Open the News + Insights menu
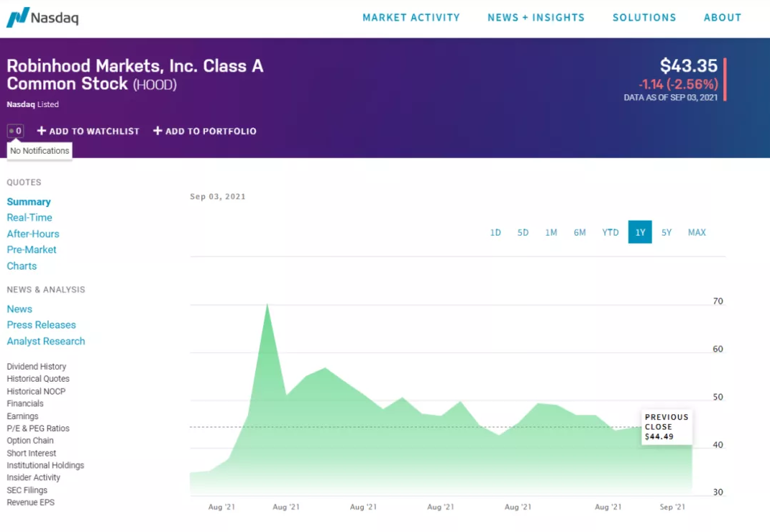Screen dimensions: 770x532 coord(536,17)
